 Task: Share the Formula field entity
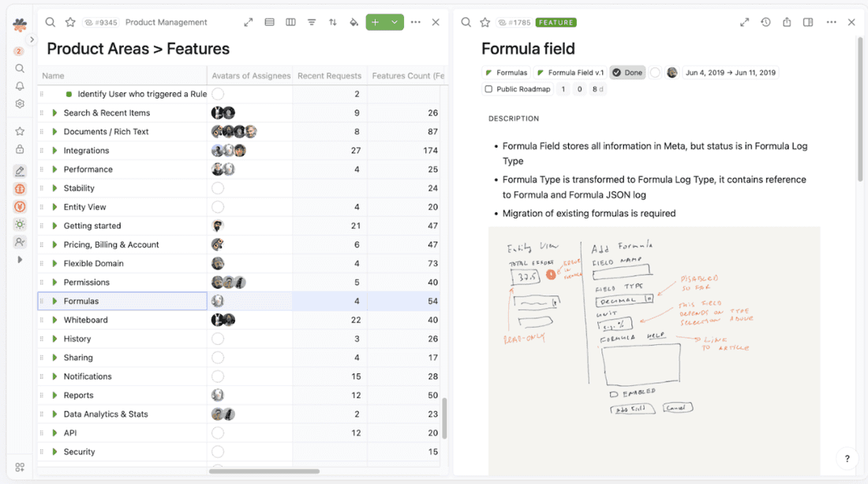(x=787, y=22)
